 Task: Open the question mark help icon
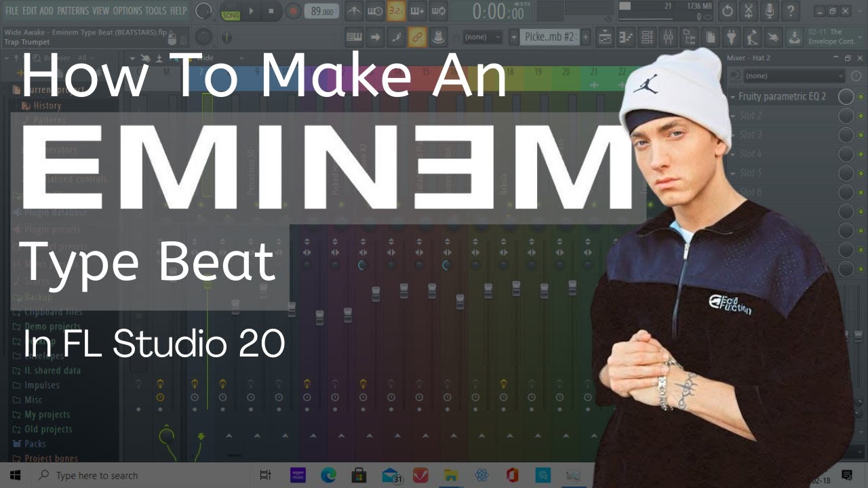point(791,11)
